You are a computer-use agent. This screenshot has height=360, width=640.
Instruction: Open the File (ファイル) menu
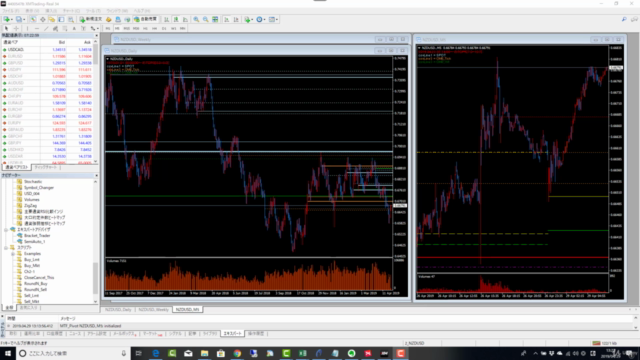point(11,11)
